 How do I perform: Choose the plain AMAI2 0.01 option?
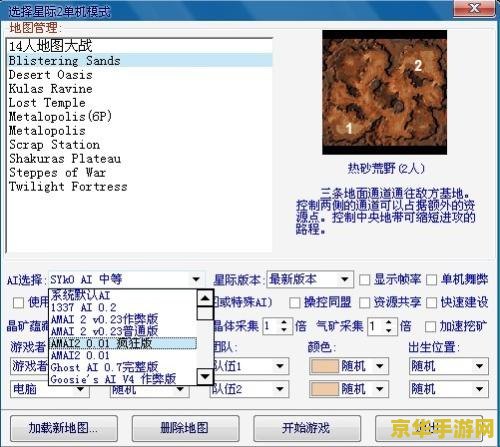[123, 355]
